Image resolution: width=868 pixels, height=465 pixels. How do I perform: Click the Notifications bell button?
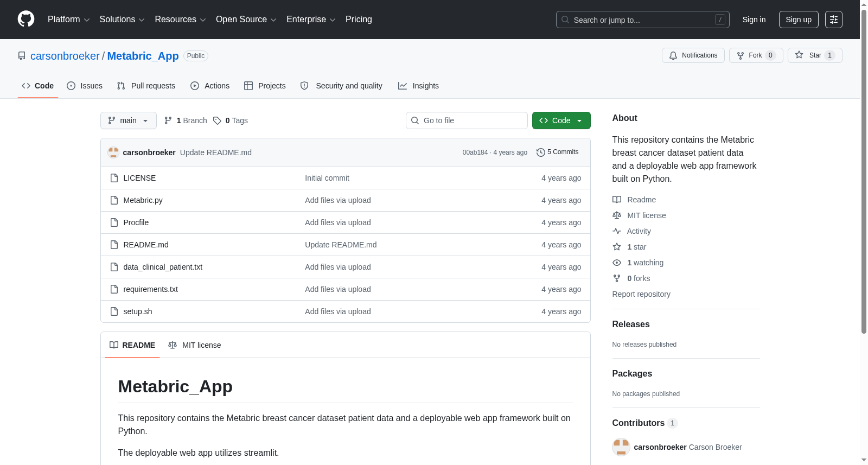693,55
